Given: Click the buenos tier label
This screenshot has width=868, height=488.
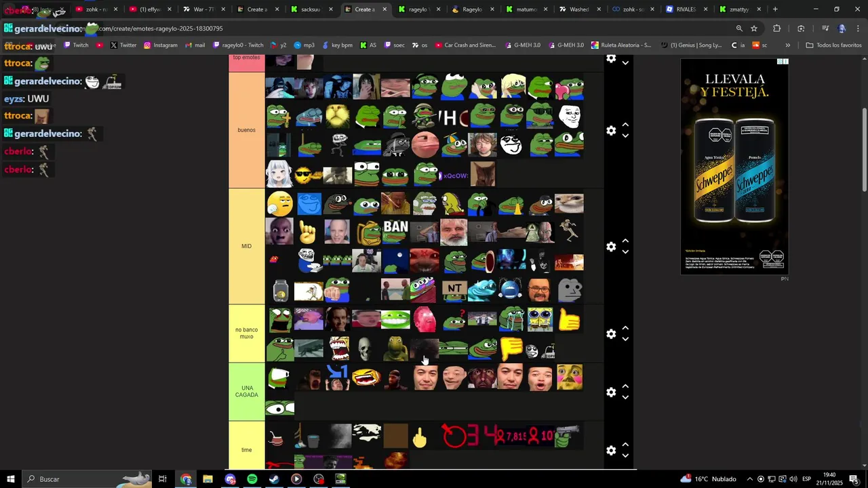Looking at the screenshot, I should point(246,130).
